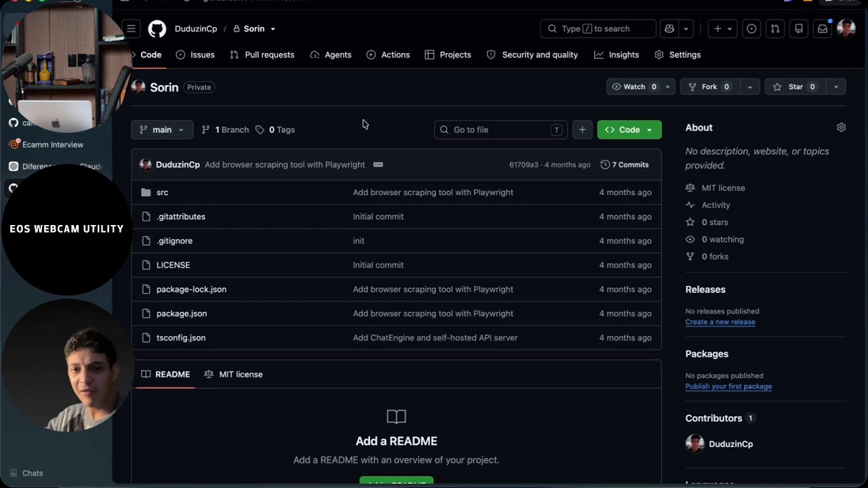Open the 0 watching link in About

pos(723,239)
